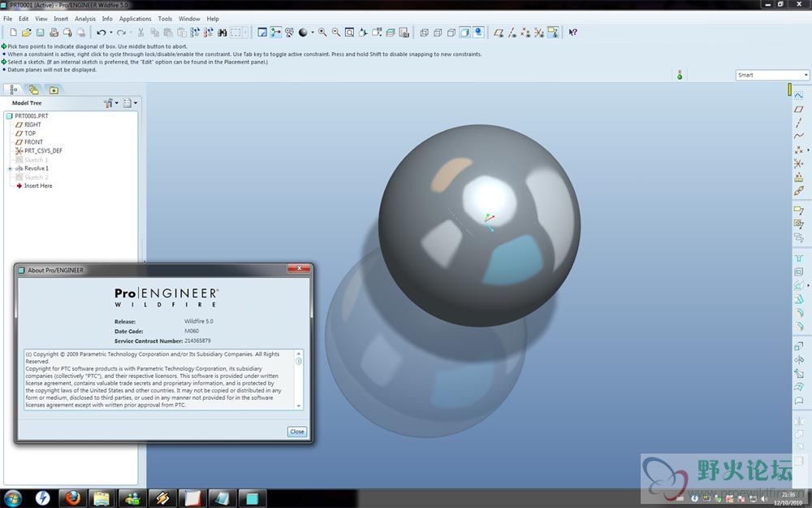Open an existing file via folder icon
Screen dimensions: 812x508
27,33
